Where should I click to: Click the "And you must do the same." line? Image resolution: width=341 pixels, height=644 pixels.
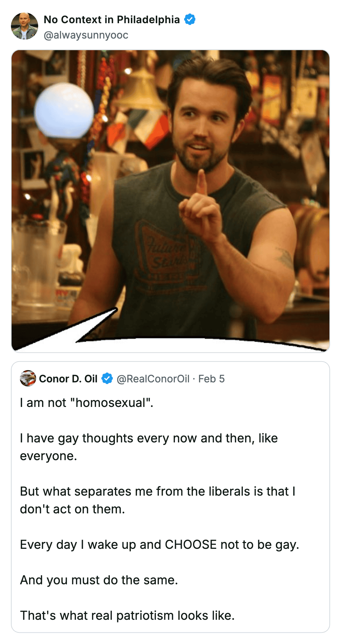pos(99,580)
